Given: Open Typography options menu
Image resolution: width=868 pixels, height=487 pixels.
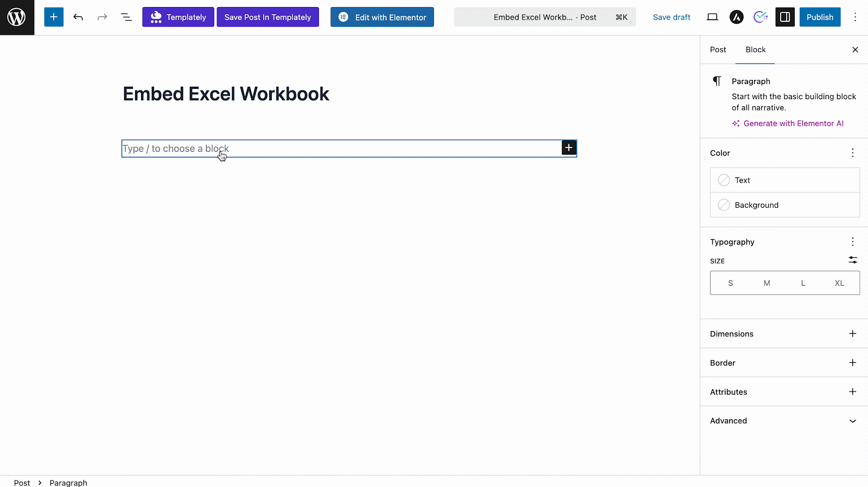Looking at the screenshot, I should (853, 242).
